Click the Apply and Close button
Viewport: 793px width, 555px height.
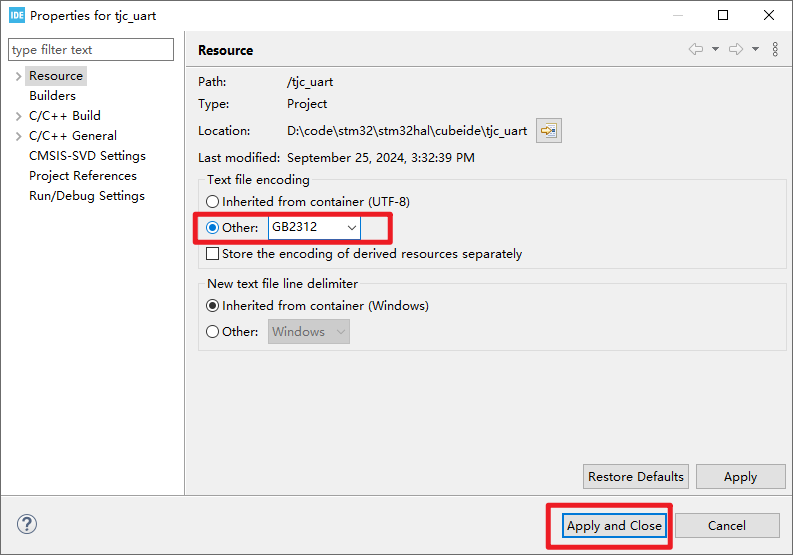click(614, 526)
